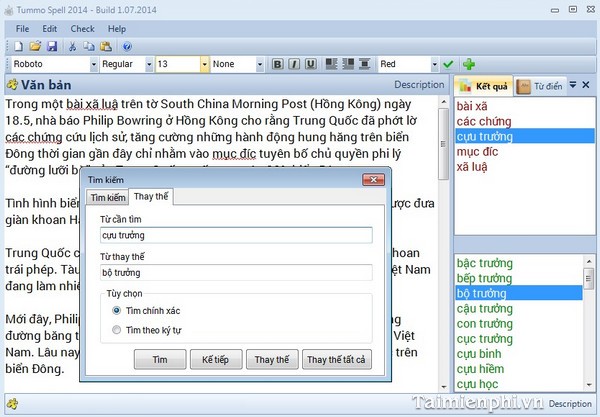The width and height of the screenshot is (600, 417).
Task: Open the Check menu
Action: 82,29
